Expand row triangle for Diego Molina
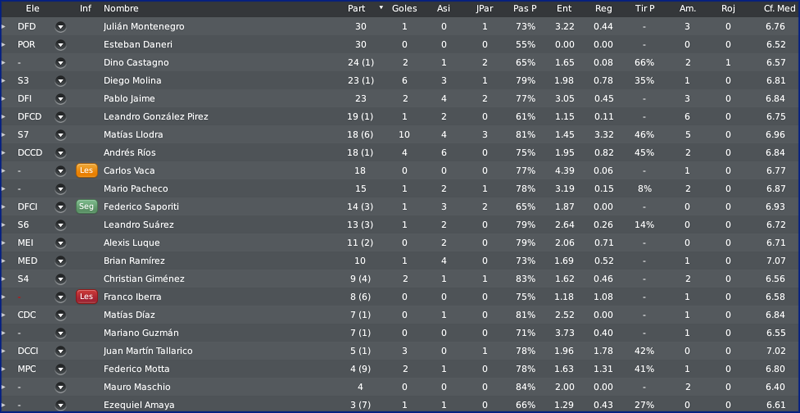The width and height of the screenshot is (800, 413). (3, 81)
